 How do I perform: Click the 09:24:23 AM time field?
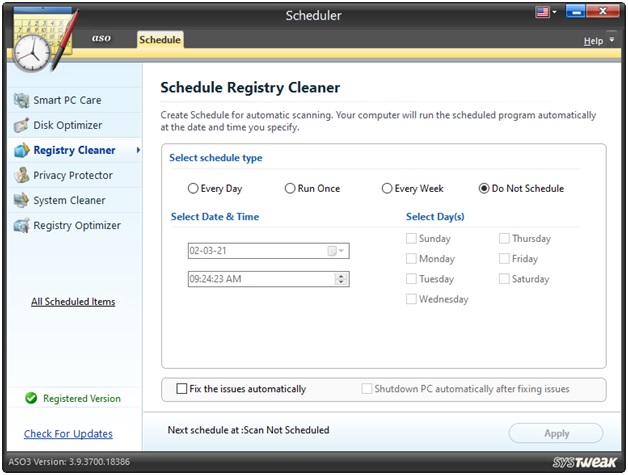268,279
